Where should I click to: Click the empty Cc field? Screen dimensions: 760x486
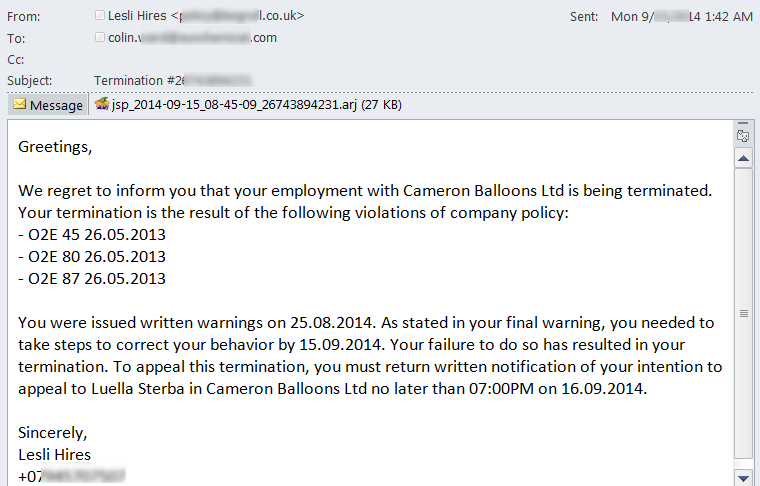pyautogui.click(x=300, y=59)
